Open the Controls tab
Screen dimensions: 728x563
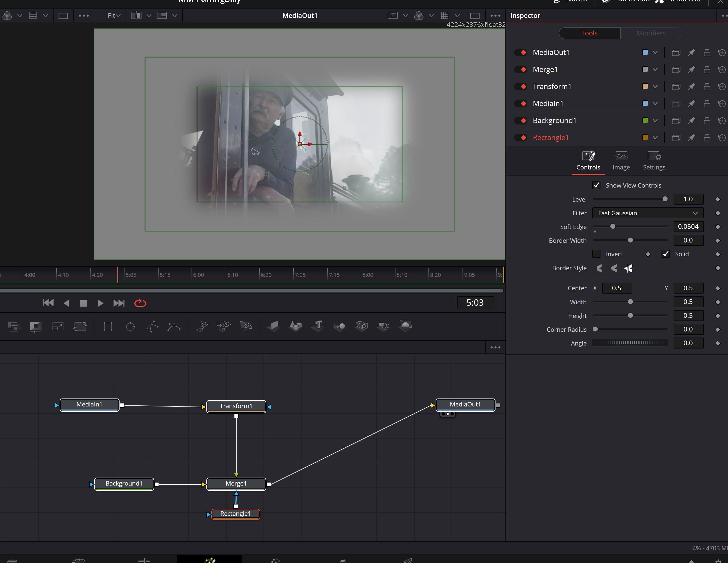pyautogui.click(x=588, y=161)
